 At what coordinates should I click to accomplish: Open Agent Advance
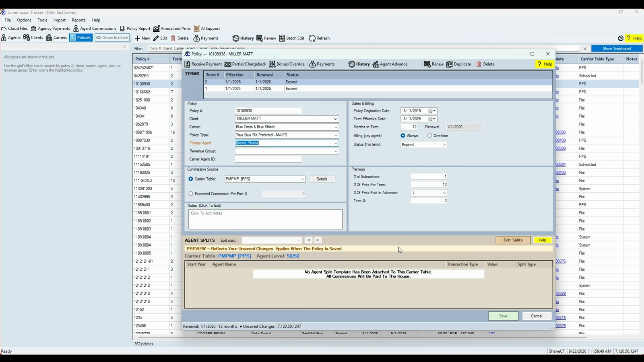coord(390,64)
